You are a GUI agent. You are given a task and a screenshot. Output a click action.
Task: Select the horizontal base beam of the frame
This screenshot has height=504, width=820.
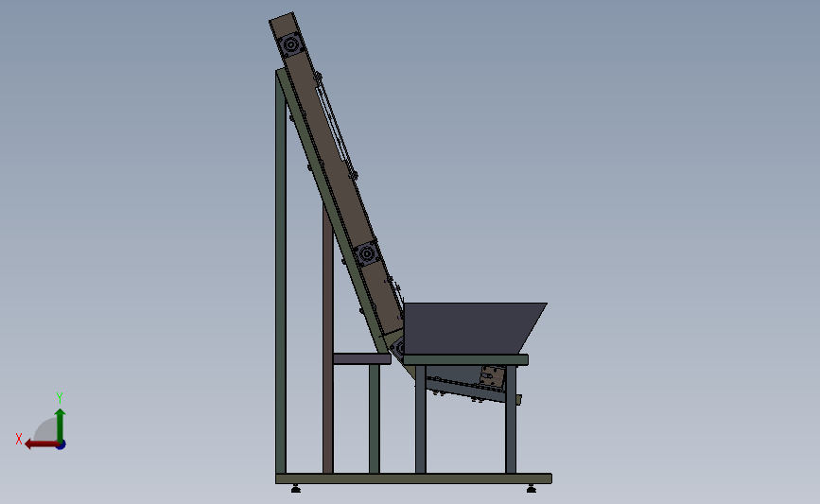pos(413,478)
